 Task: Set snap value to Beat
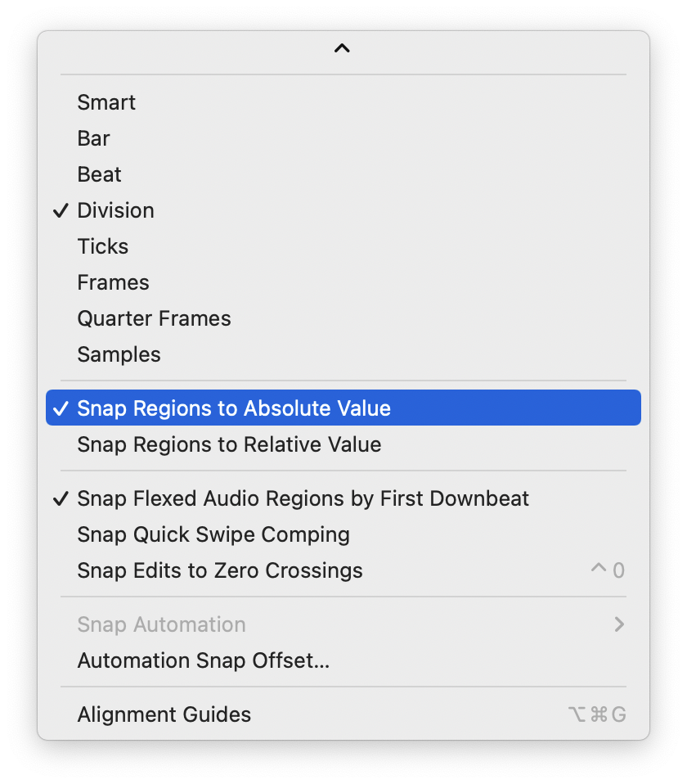click(99, 174)
